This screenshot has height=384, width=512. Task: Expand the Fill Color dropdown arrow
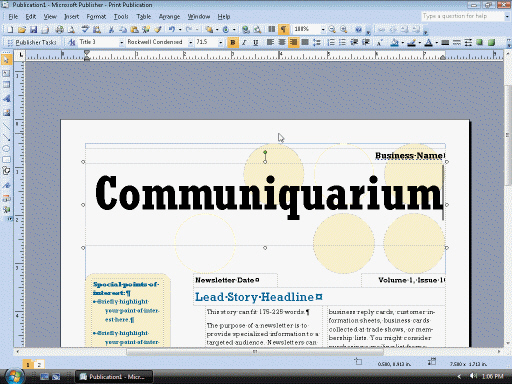[x=403, y=42]
